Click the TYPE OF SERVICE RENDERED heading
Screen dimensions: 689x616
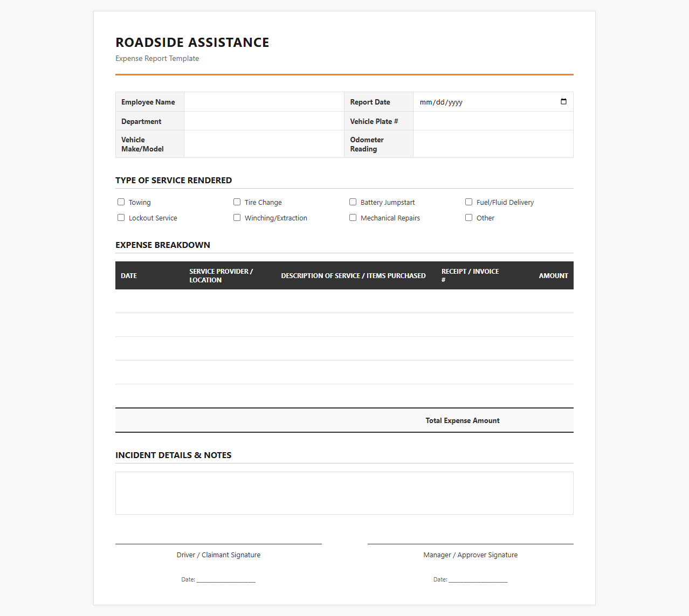pos(174,180)
